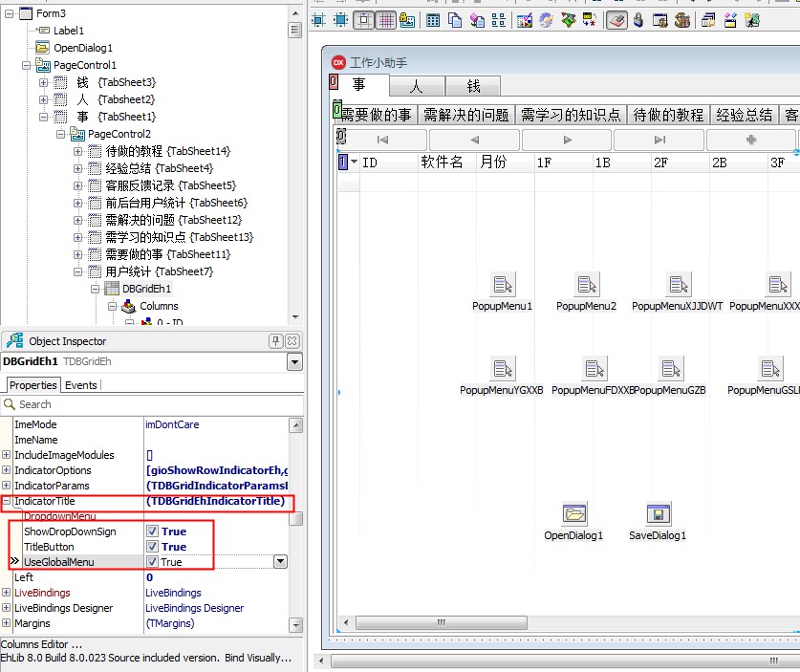The height and width of the screenshot is (672, 800).
Task: Switch to the Events tab
Action: (x=80, y=385)
